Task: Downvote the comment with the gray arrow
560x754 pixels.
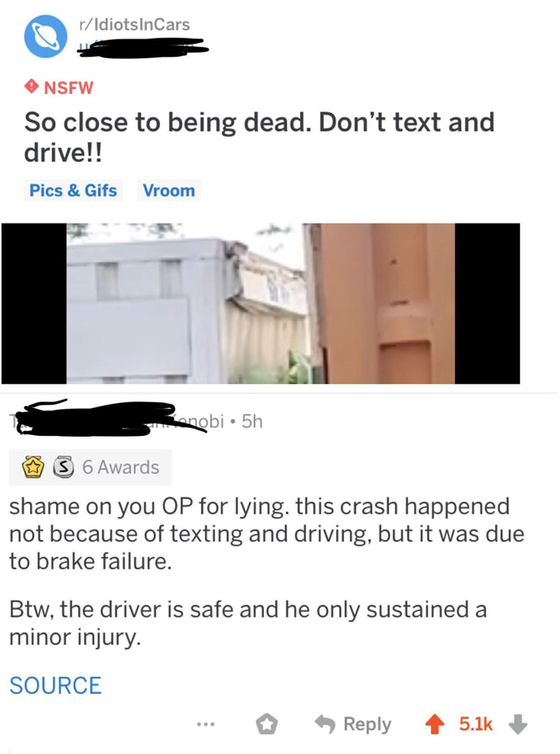Action: [518, 725]
